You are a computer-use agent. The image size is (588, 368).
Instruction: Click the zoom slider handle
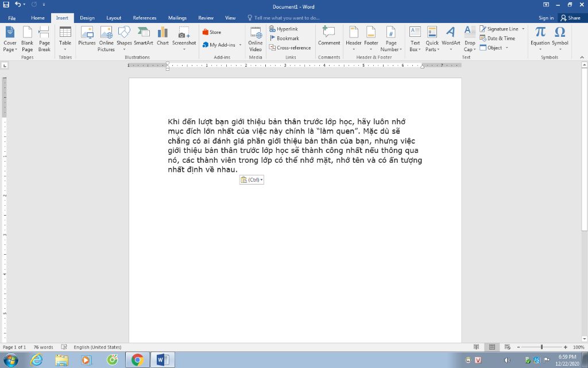tap(541, 347)
